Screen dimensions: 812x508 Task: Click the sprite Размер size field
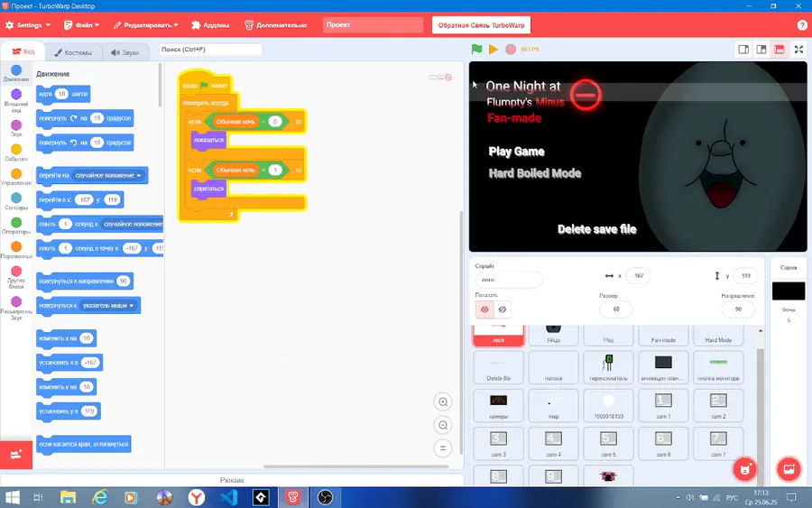click(x=615, y=309)
